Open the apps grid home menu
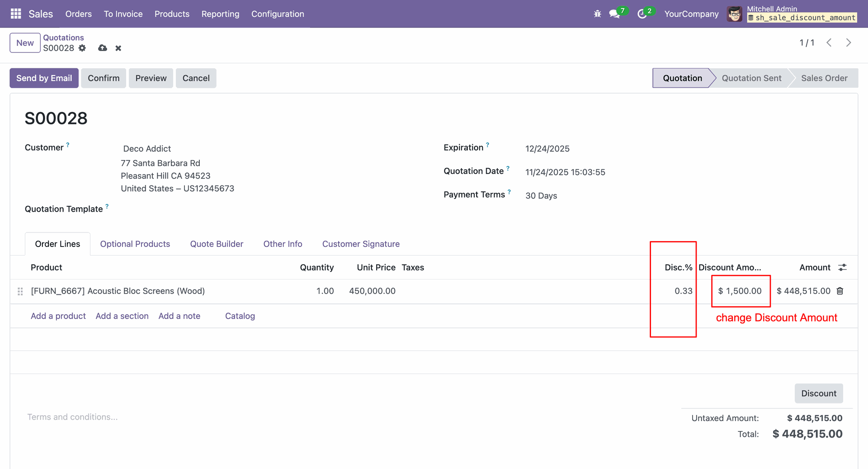 tap(16, 14)
